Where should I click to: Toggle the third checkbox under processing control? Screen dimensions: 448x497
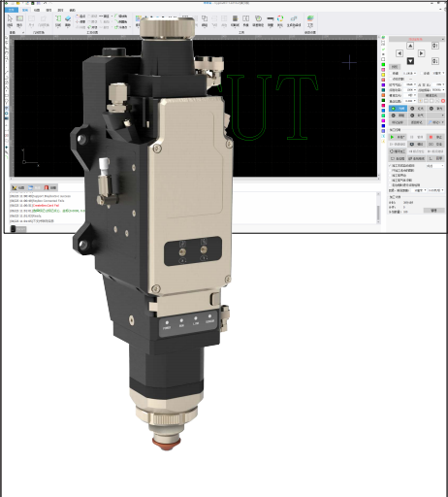tap(391, 176)
